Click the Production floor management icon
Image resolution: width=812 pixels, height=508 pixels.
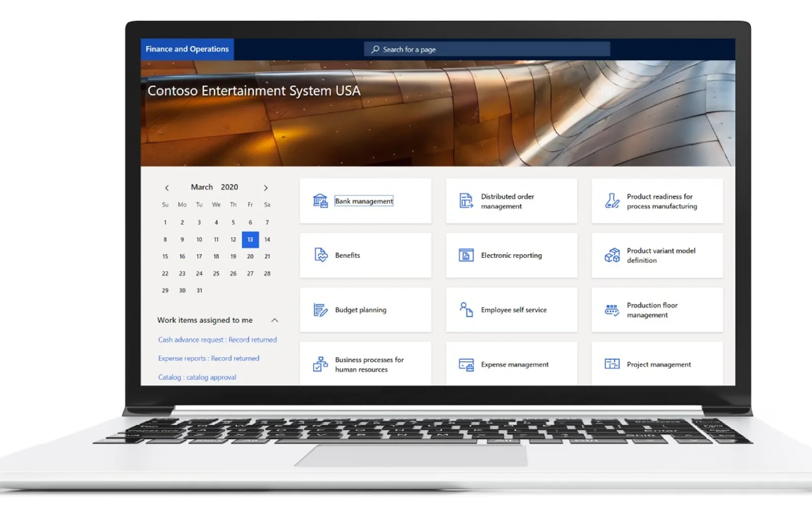[x=612, y=310]
